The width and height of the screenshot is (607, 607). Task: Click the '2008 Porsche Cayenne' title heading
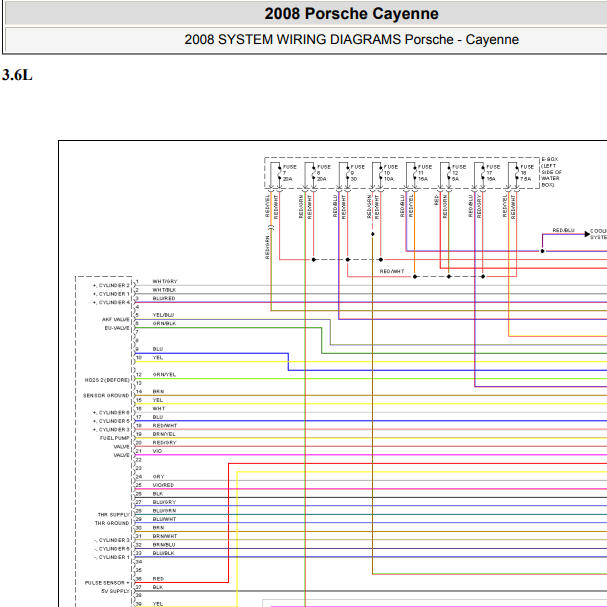pyautogui.click(x=351, y=14)
